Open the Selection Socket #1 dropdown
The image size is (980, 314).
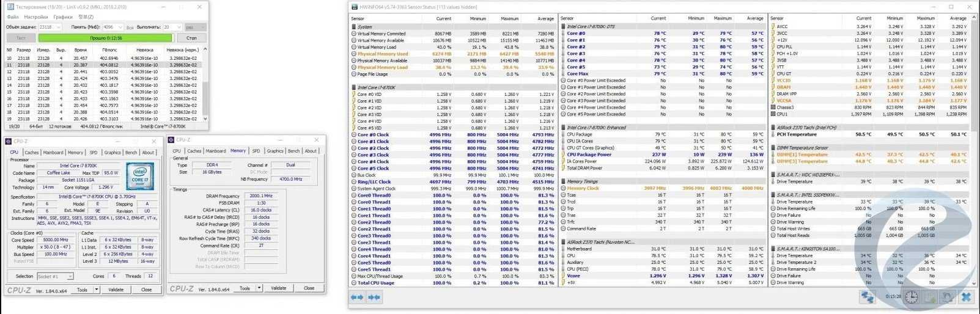pyautogui.click(x=70, y=276)
